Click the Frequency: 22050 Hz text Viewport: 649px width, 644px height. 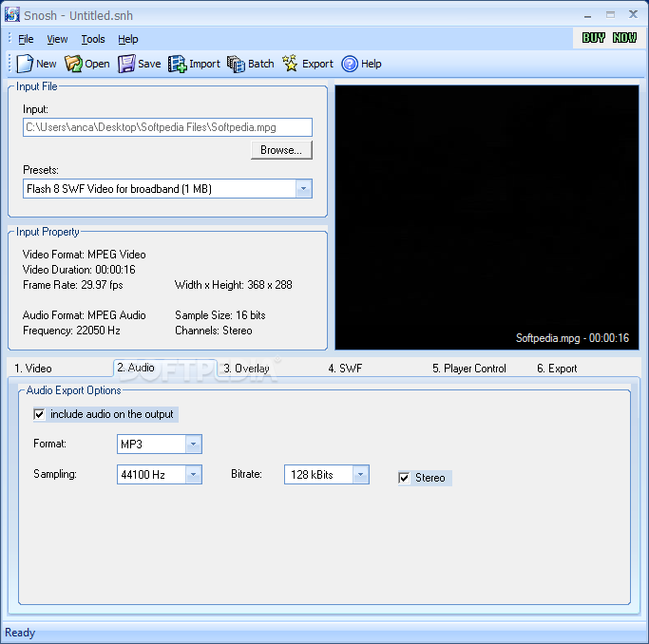(71, 331)
